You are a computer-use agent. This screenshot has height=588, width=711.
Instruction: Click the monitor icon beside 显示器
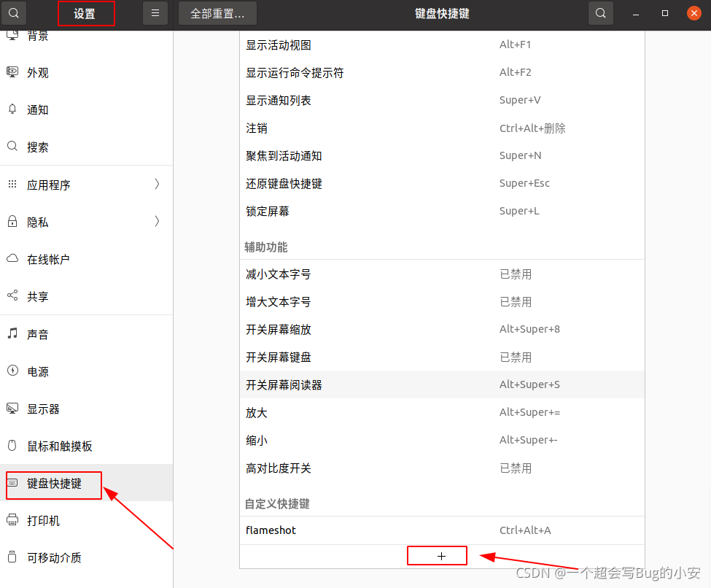pos(12,409)
